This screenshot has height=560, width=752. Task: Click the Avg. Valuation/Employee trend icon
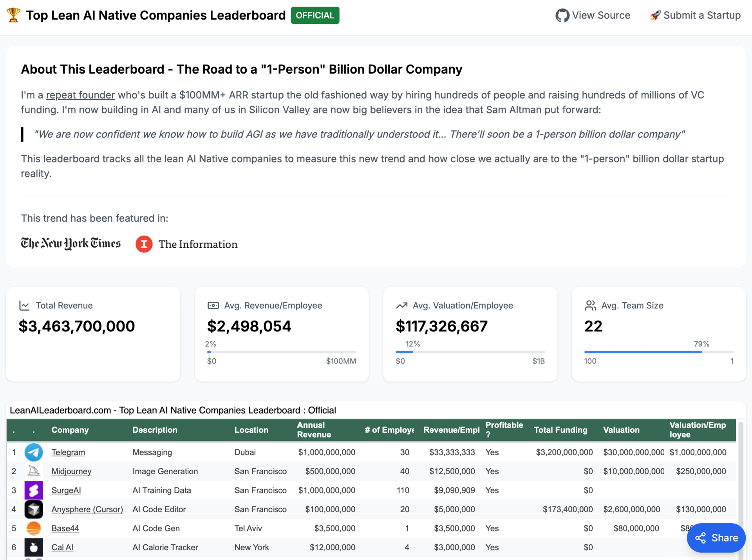[401, 306]
